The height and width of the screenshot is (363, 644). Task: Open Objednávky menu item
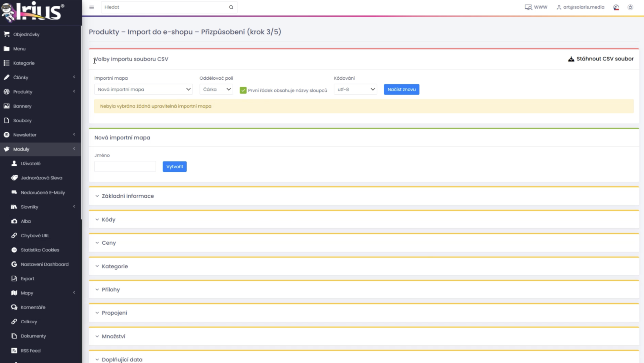(x=41, y=34)
